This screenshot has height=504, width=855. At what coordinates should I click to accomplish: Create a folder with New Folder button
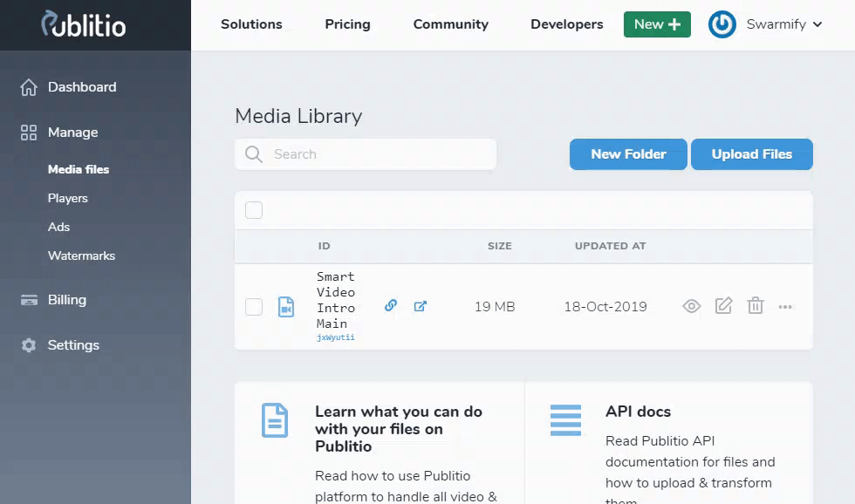point(628,154)
